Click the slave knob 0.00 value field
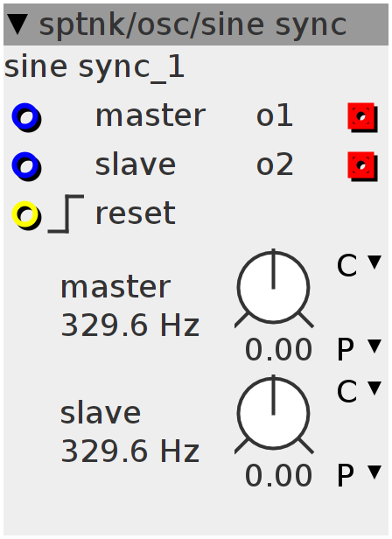Viewport: 392px width, 539px height. (278, 475)
